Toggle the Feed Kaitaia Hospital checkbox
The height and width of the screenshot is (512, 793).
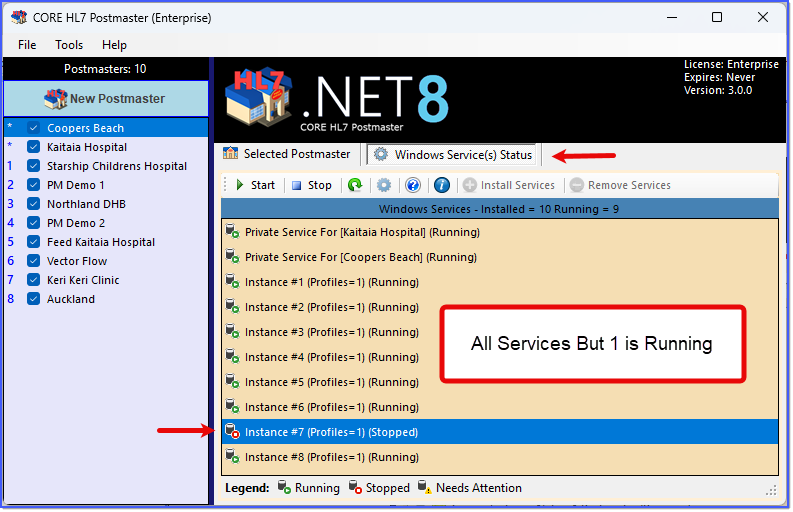click(x=33, y=242)
